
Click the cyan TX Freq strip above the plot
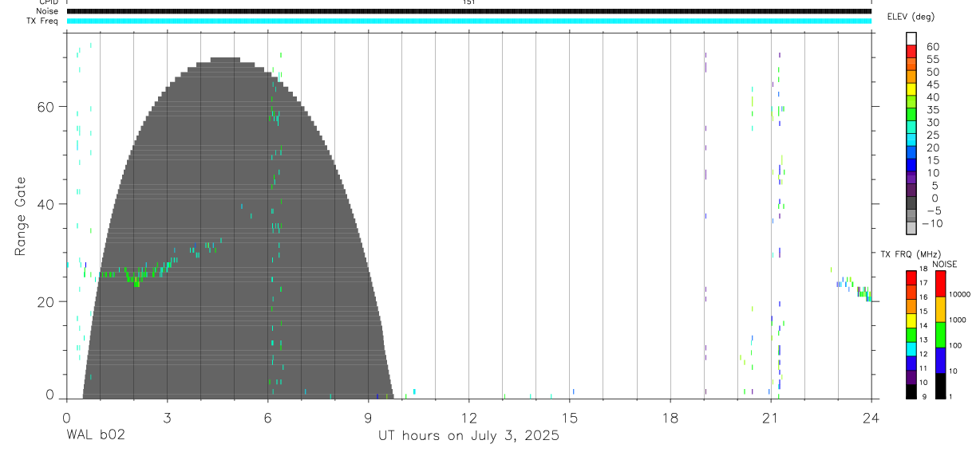pos(468,21)
